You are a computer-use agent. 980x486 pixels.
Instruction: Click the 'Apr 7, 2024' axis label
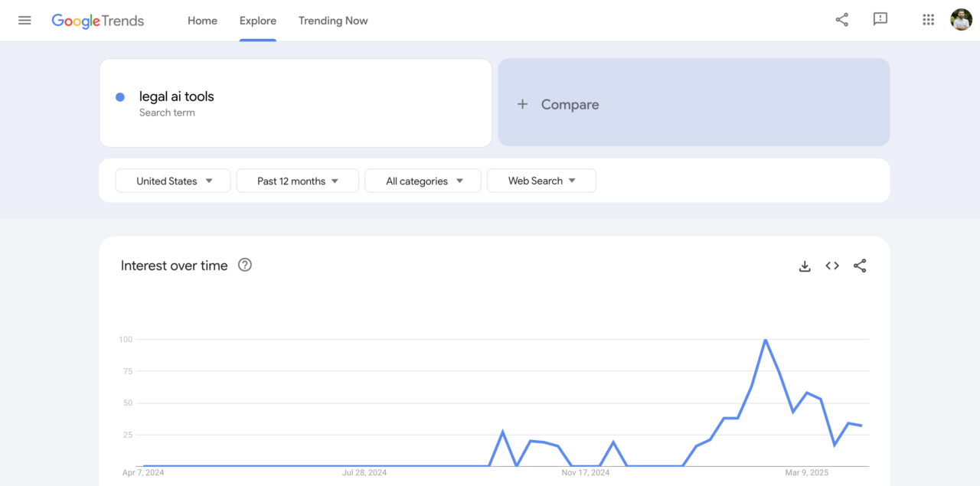coord(143,473)
